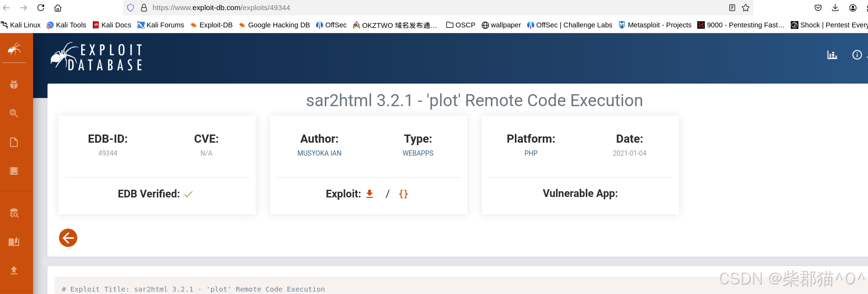The height and width of the screenshot is (294, 868).
Task: Open SearchSploit manual book icon
Action: click(14, 242)
